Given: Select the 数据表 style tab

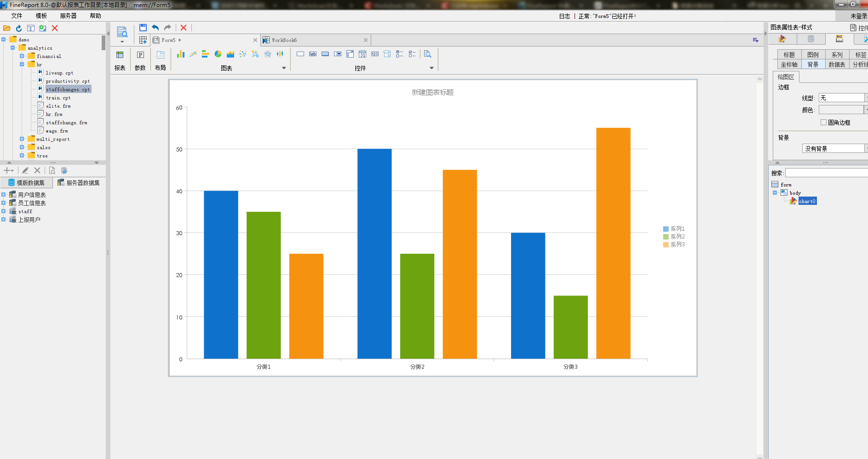Looking at the screenshot, I should (x=837, y=64).
